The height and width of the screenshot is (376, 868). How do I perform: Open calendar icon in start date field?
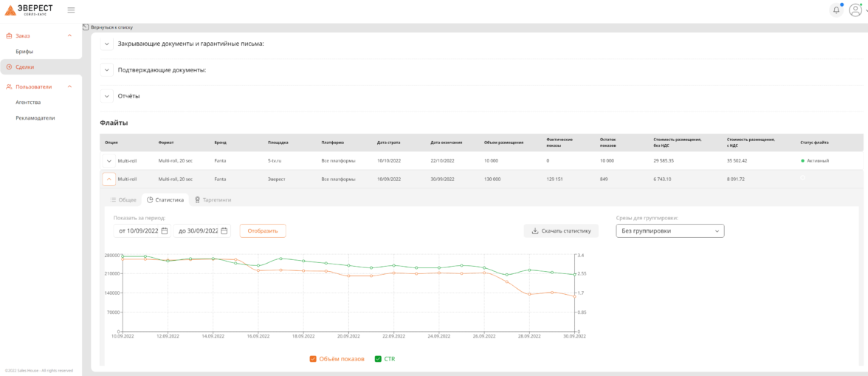165,230
